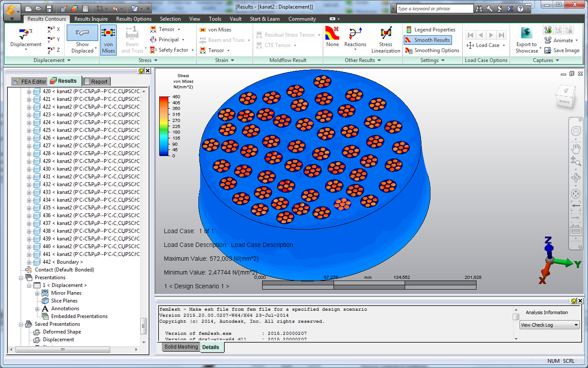Open Legend Properties

pyautogui.click(x=430, y=30)
